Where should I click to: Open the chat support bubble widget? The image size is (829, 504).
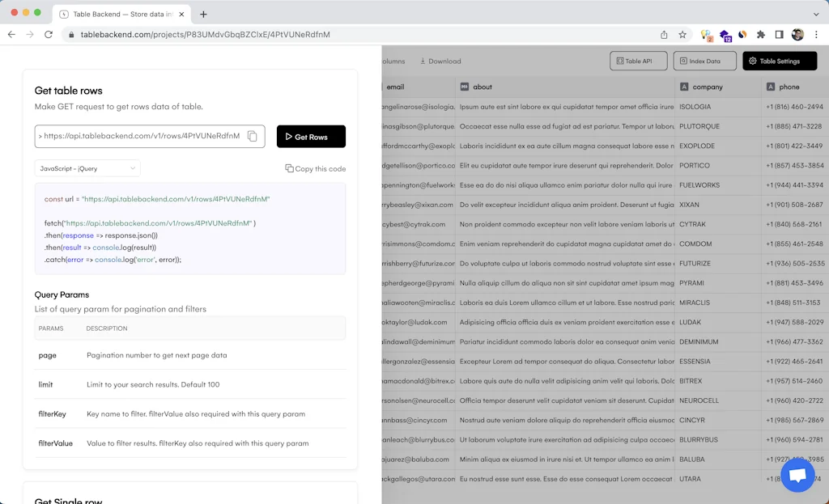click(x=798, y=474)
